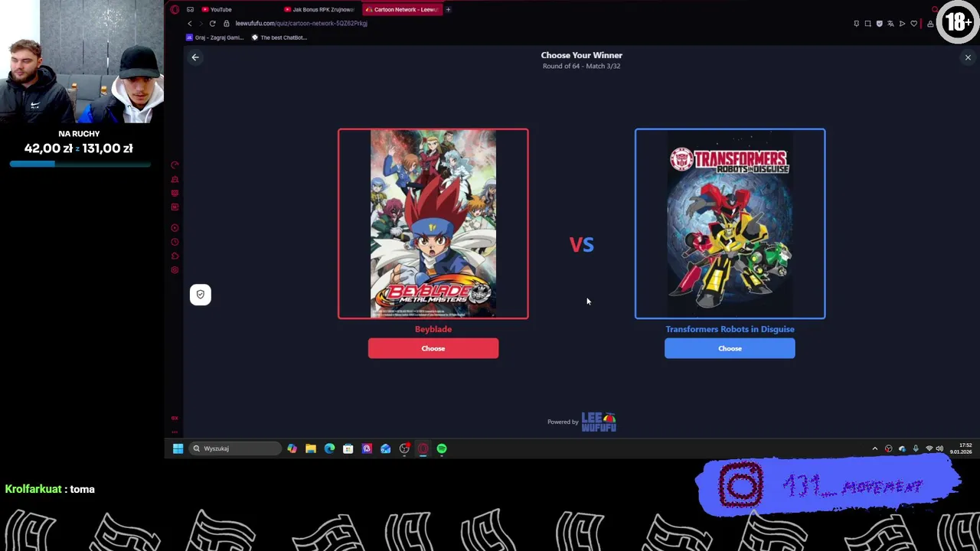Click the Transformers Robots in Disguise poster

[730, 223]
